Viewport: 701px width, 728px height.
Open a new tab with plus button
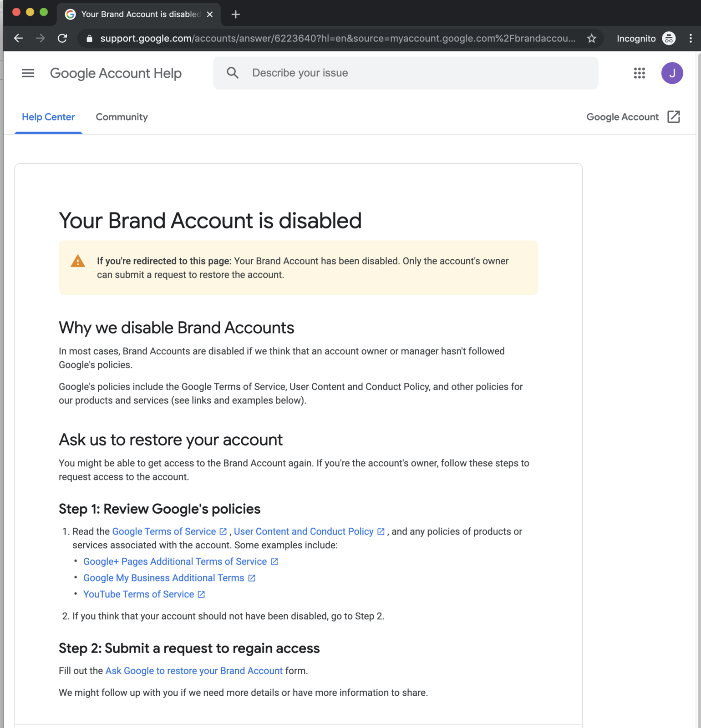tap(235, 14)
